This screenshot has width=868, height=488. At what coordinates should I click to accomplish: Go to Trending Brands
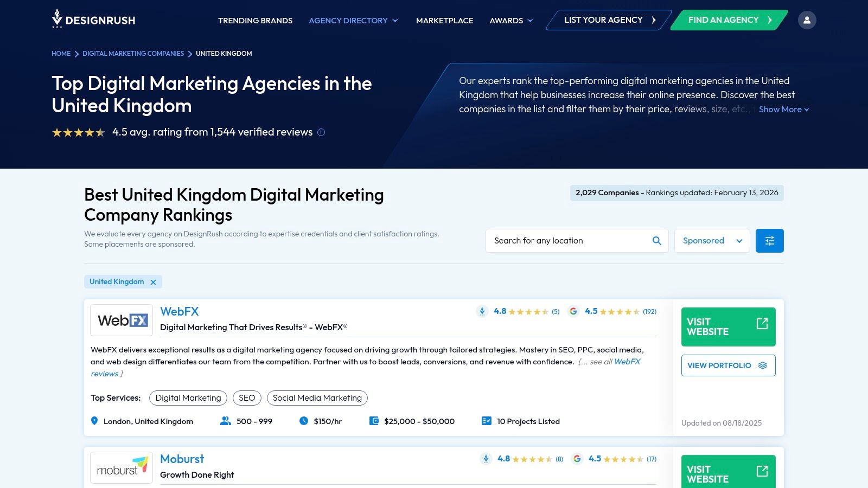tap(255, 21)
